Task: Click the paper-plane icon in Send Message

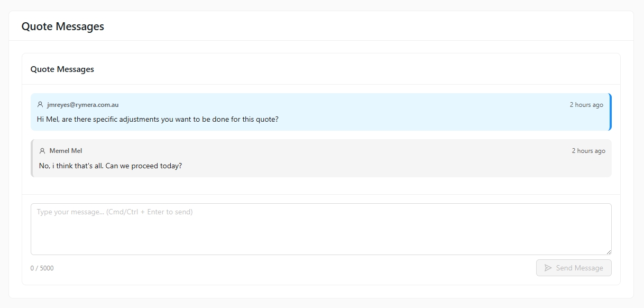Action: [548, 268]
